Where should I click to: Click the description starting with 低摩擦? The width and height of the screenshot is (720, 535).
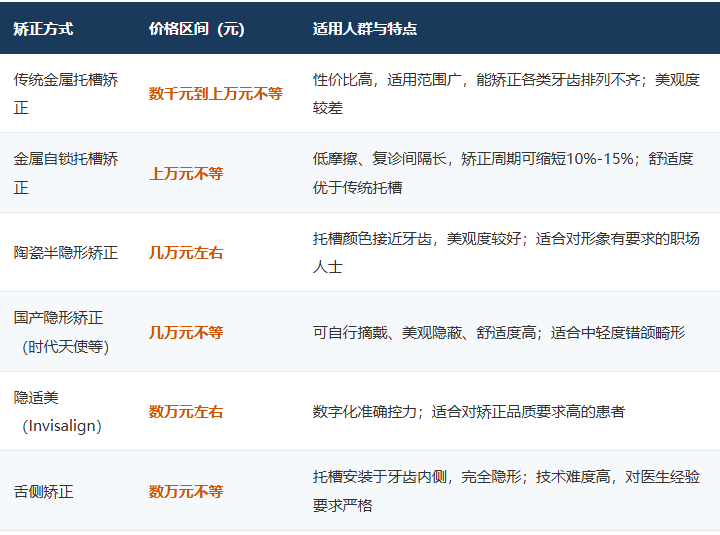coord(503,173)
